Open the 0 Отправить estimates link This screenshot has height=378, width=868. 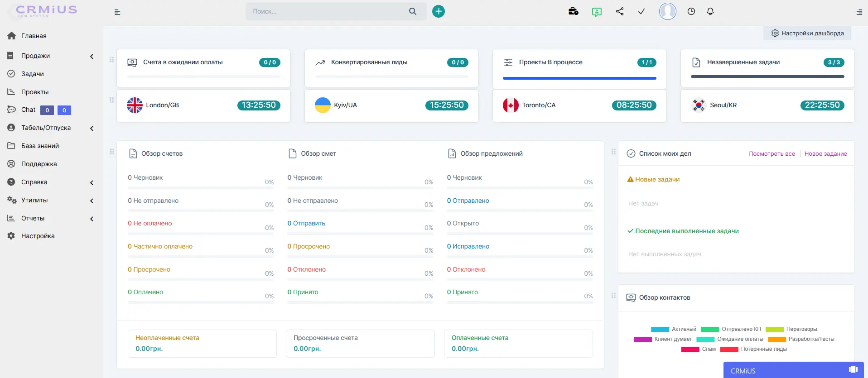tap(306, 223)
